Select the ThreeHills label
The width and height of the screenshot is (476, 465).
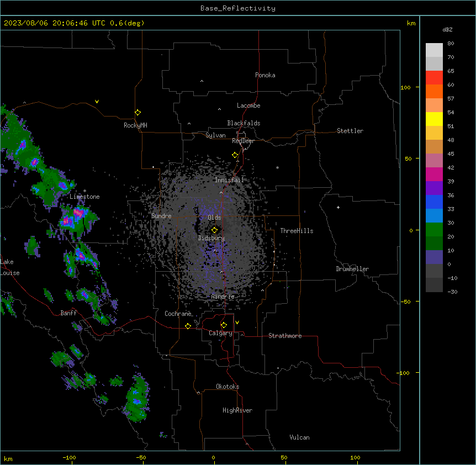pos(297,231)
